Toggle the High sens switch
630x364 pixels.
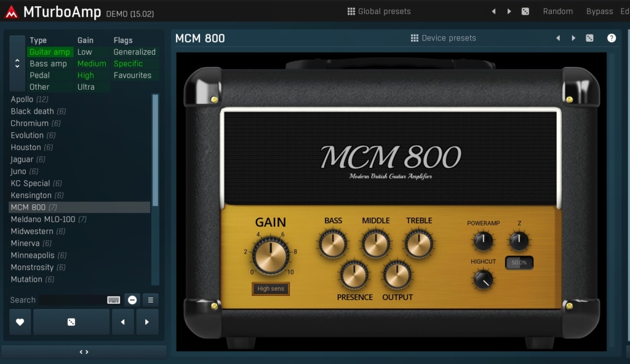[271, 288]
